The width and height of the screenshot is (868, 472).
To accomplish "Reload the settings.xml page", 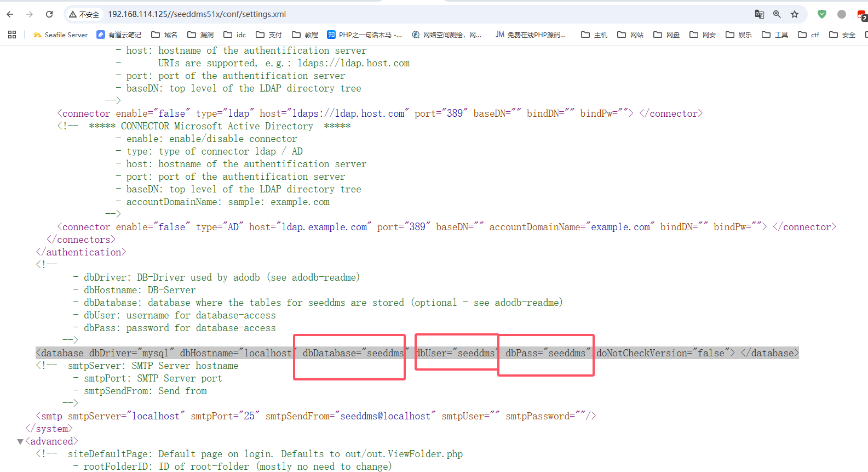I will [x=49, y=14].
